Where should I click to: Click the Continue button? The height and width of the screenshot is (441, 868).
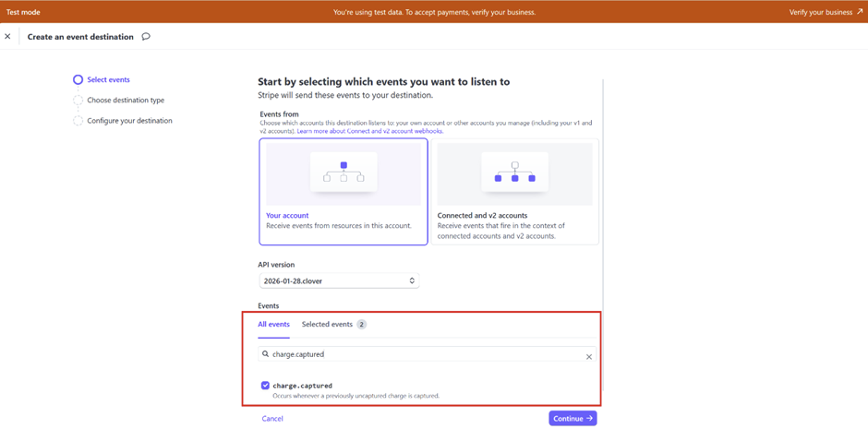click(x=573, y=419)
